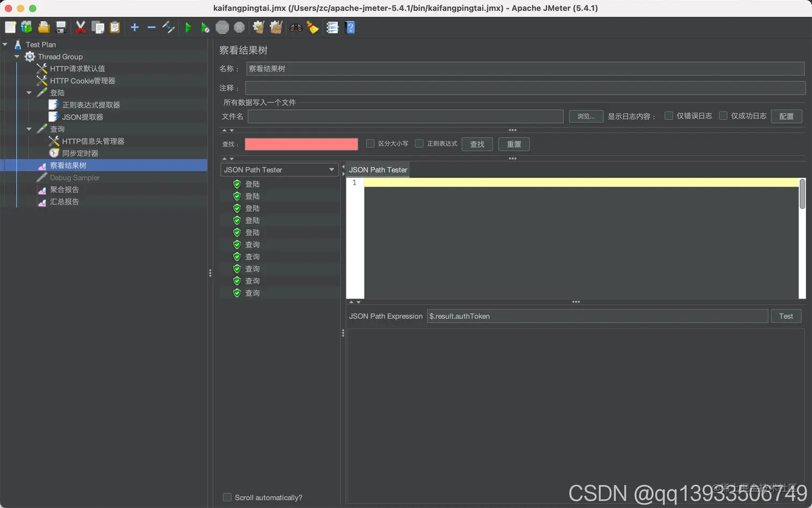Collapse the 登陆 sampler tree node
Image resolution: width=812 pixels, height=508 pixels.
coord(29,93)
